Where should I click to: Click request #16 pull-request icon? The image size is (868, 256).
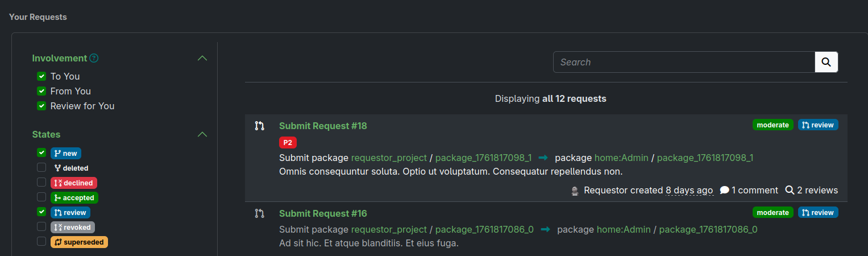[x=260, y=213]
